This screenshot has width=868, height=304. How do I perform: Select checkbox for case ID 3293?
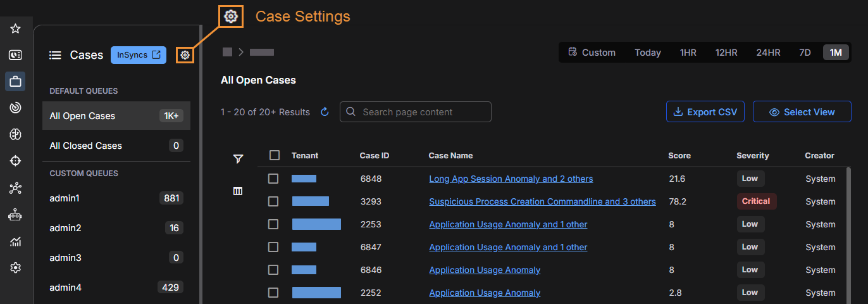(273, 201)
